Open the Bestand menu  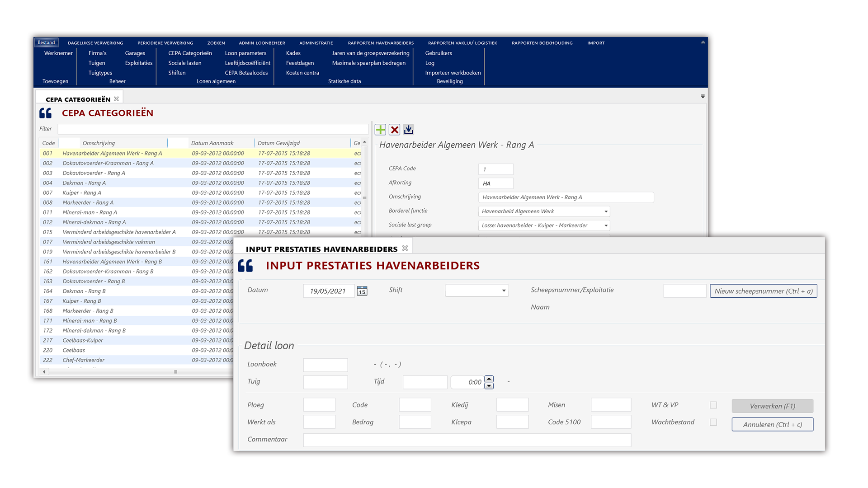pos(46,42)
